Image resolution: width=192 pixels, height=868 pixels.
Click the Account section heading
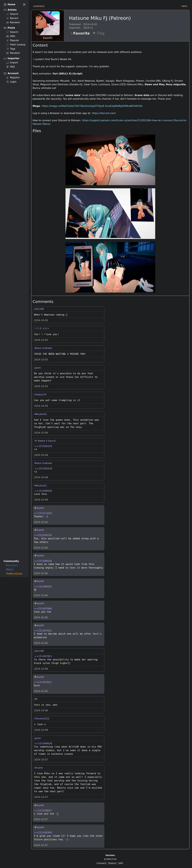pyautogui.click(x=13, y=73)
